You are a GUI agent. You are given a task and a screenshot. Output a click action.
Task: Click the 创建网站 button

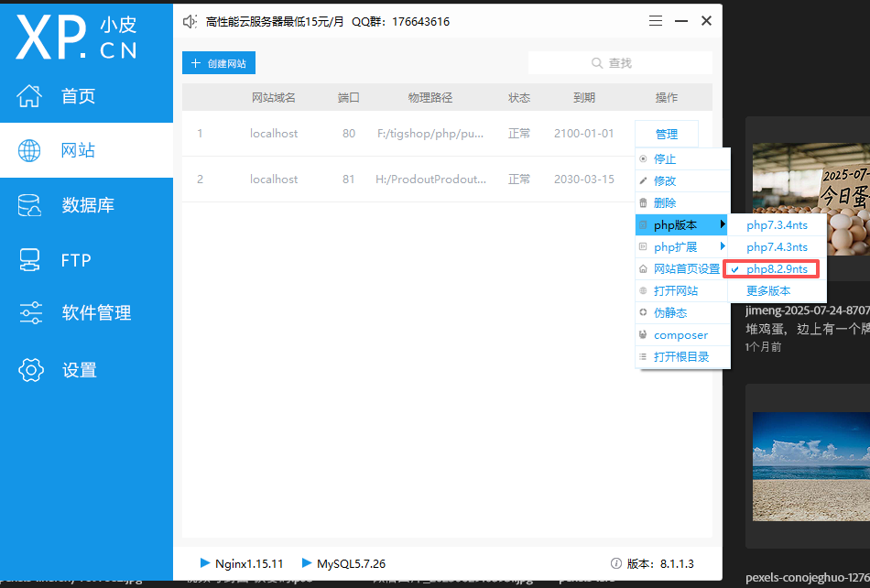click(219, 63)
